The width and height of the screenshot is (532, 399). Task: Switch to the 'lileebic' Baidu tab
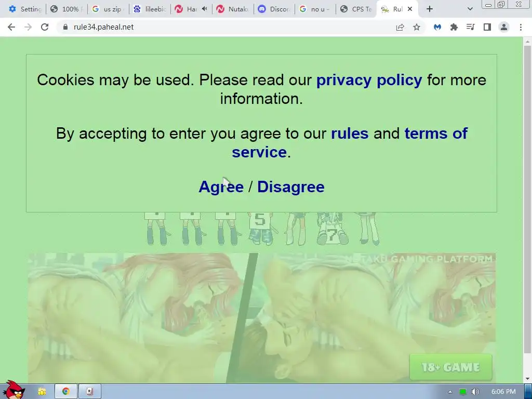[150, 9]
